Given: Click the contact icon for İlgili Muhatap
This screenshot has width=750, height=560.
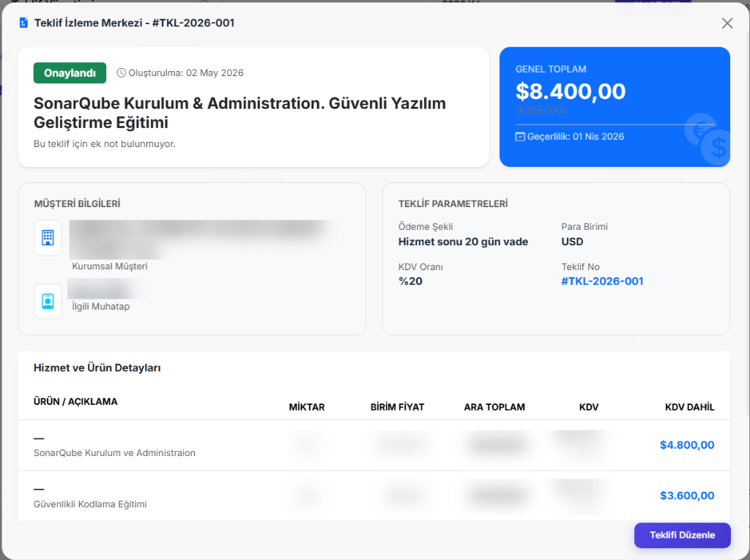Looking at the screenshot, I should click(48, 302).
